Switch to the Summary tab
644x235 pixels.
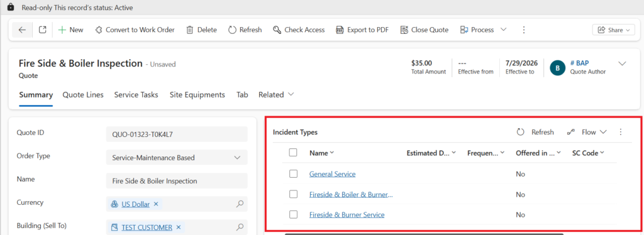tap(36, 95)
